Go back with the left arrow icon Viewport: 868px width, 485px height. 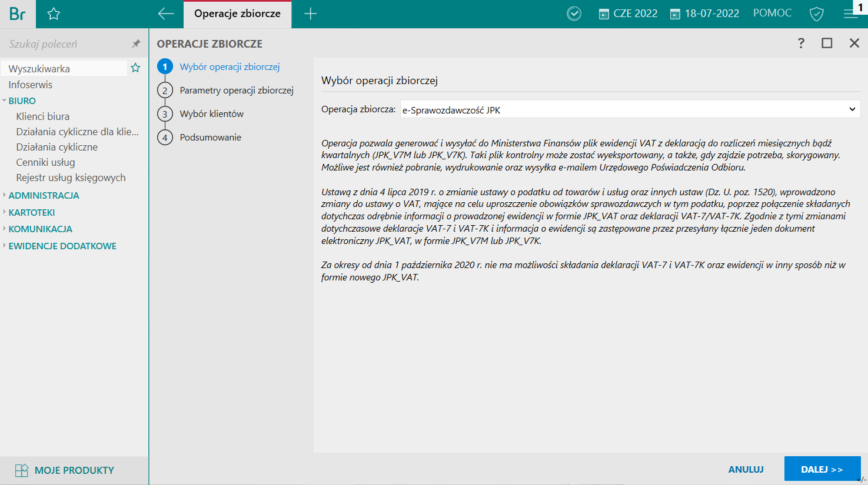coord(166,14)
